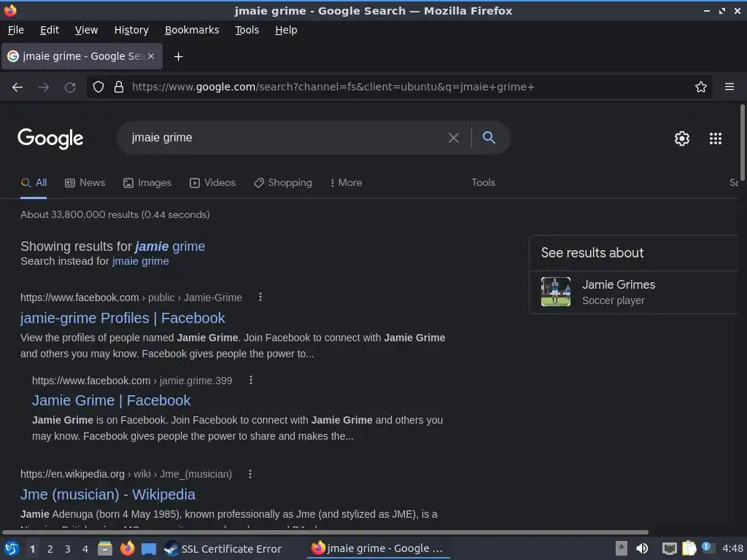Search instead for jmaie grime
Image resolution: width=747 pixels, height=560 pixels.
click(x=141, y=261)
